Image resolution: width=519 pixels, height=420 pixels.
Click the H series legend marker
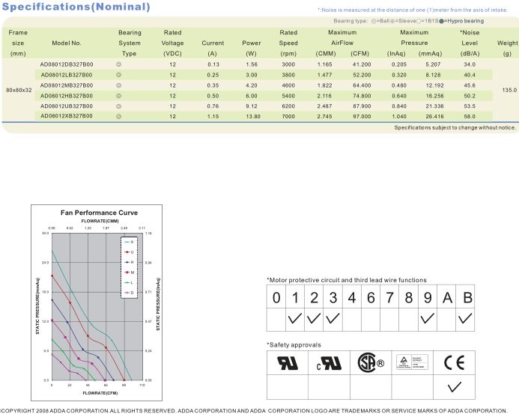click(127, 262)
